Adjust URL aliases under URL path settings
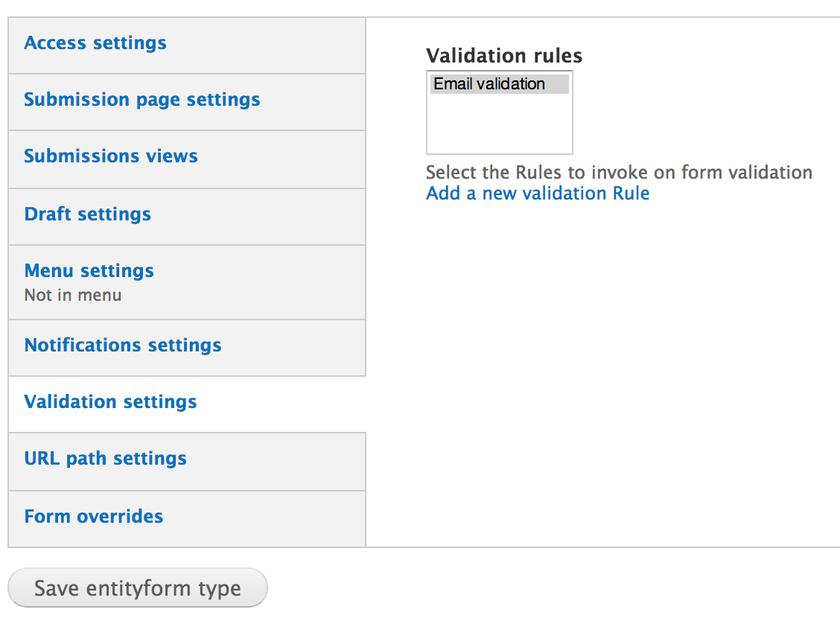 click(105, 458)
